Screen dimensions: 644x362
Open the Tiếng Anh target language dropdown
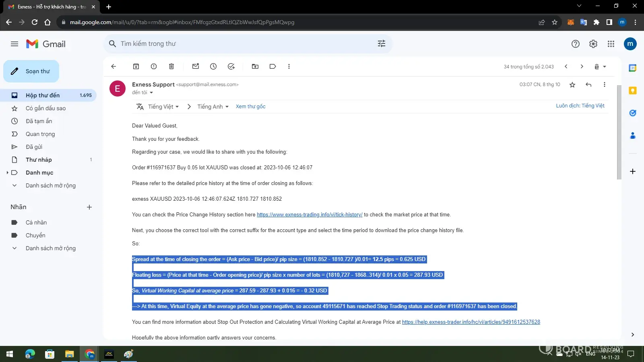213,107
